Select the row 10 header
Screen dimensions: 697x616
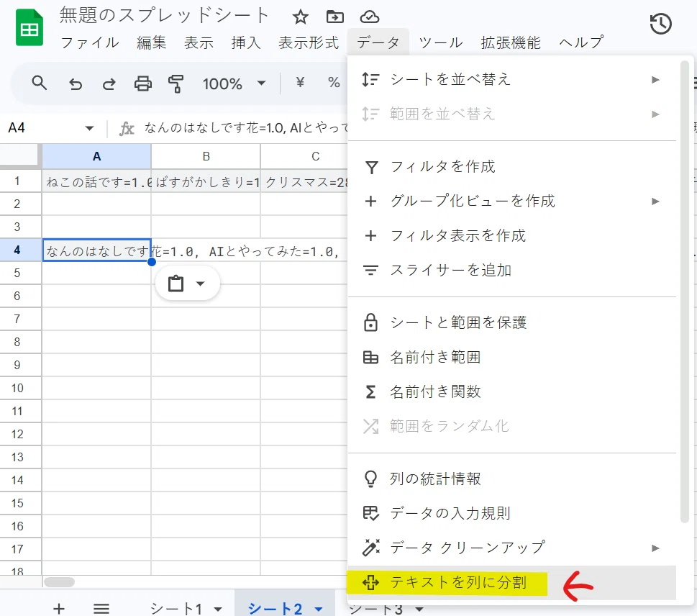coord(21,389)
